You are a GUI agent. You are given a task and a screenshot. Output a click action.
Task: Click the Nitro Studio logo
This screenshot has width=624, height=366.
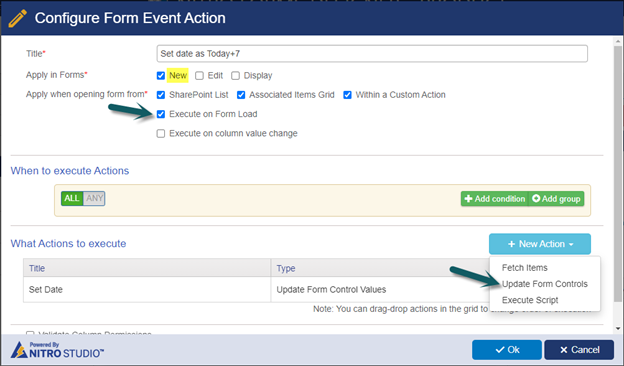pyautogui.click(x=57, y=350)
